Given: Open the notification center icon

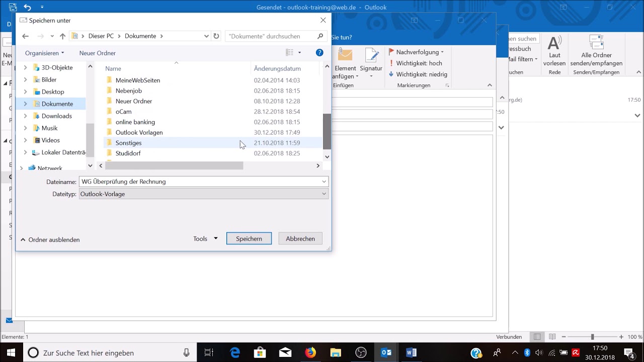Looking at the screenshot, I should (629, 352).
